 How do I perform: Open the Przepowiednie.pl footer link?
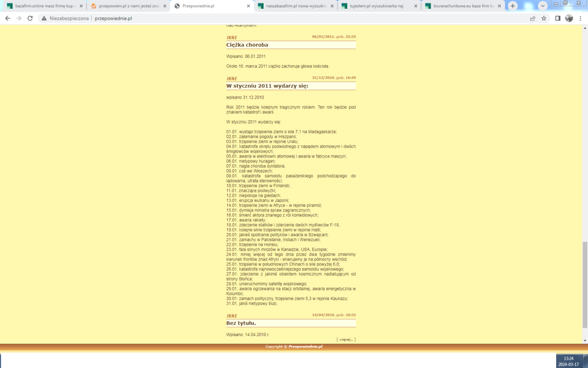pos(305,346)
